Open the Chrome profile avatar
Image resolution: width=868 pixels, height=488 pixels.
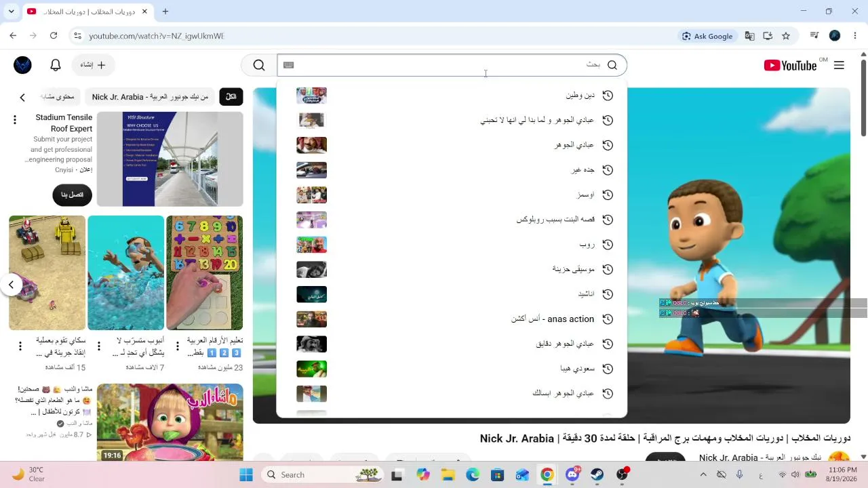[x=835, y=36]
